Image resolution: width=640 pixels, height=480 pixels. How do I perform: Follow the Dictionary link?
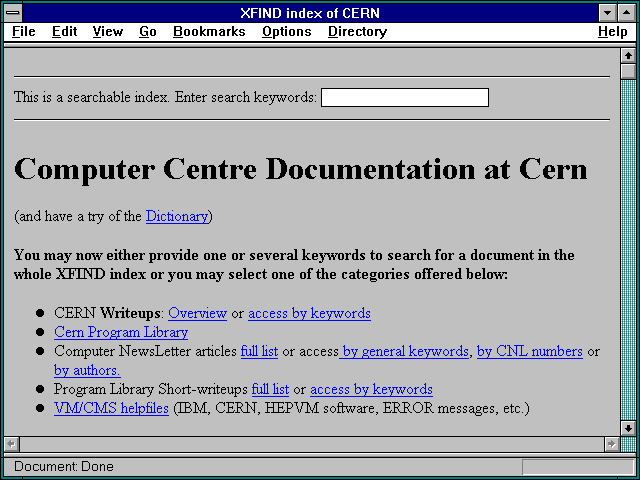coord(177,216)
